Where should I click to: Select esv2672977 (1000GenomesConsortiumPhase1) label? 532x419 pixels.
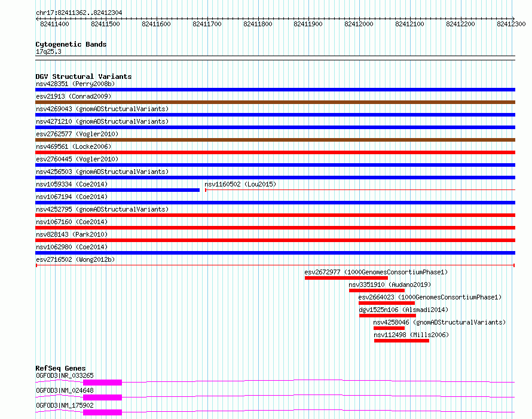[376, 272]
